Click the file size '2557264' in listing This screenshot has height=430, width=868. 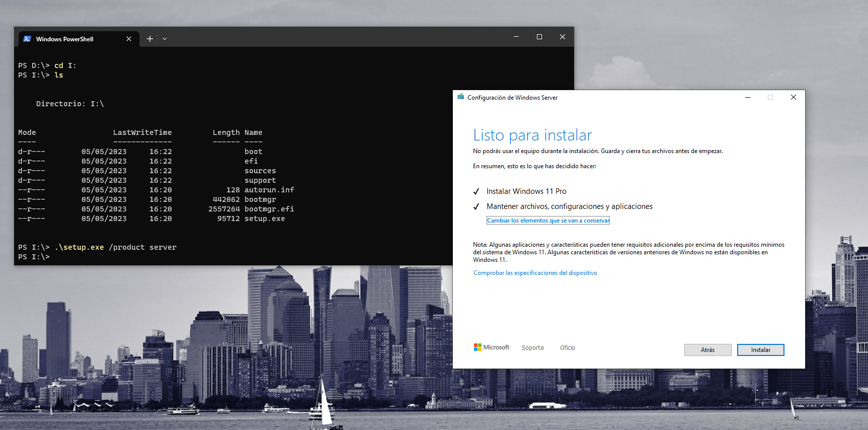click(x=224, y=209)
